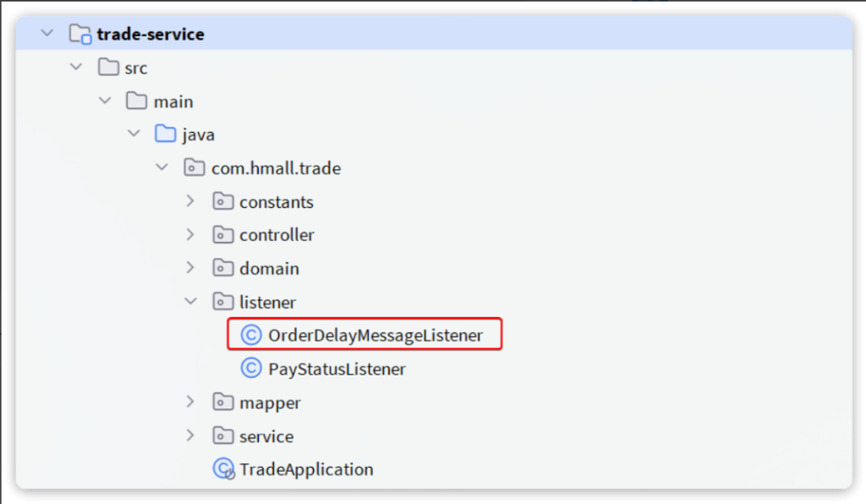The height and width of the screenshot is (504, 866).
Task: Collapse the listener package chevron
Action: [191, 302]
